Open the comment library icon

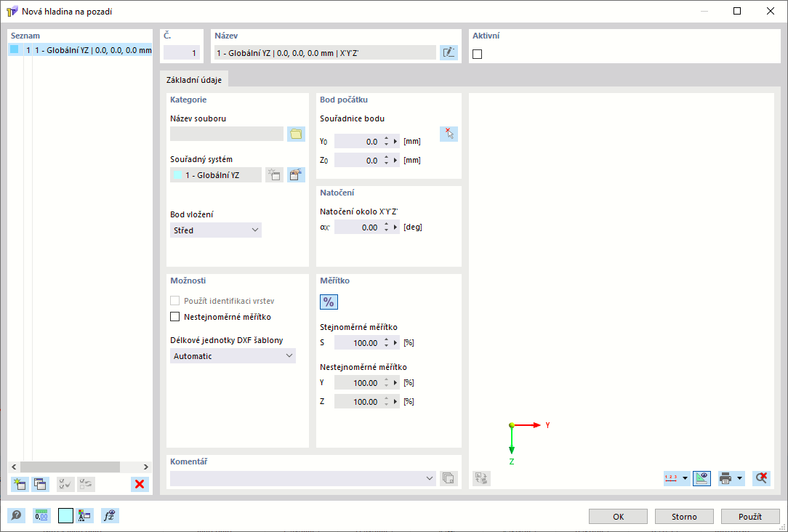(x=449, y=478)
